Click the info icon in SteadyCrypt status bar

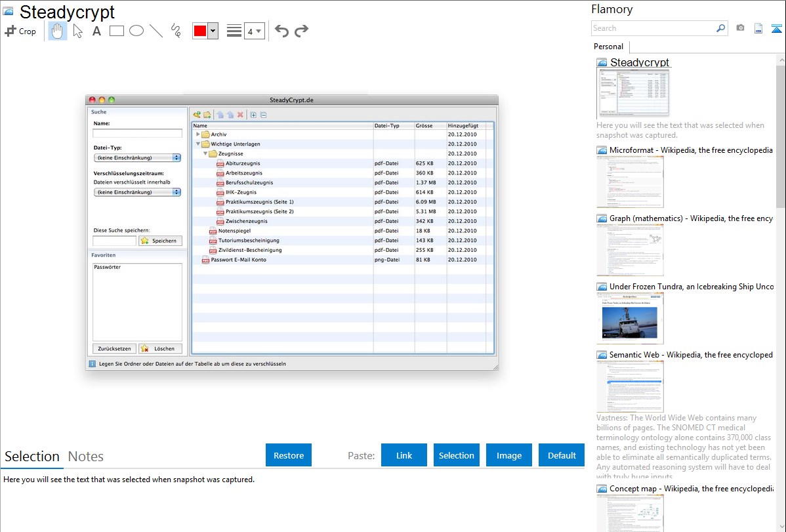point(93,364)
